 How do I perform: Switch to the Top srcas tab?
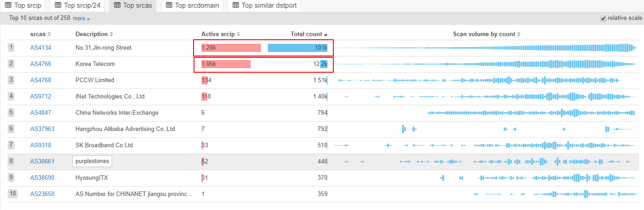pyautogui.click(x=133, y=5)
